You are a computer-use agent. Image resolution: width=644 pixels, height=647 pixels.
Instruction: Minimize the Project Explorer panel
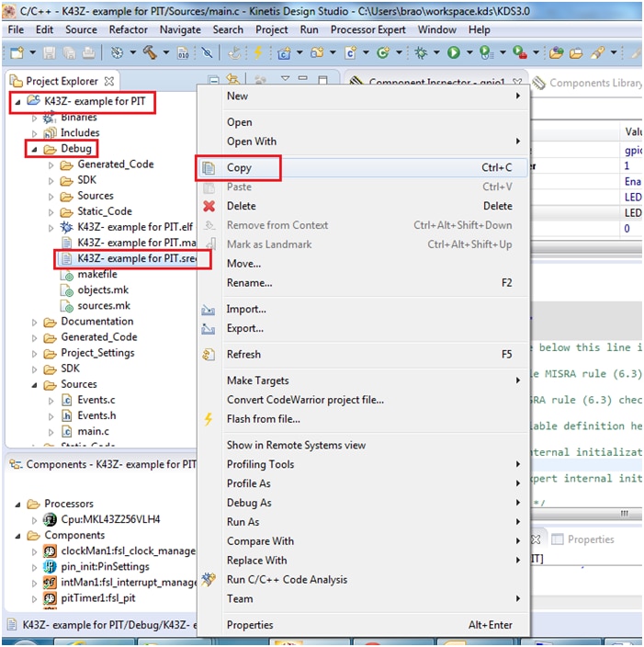[303, 78]
